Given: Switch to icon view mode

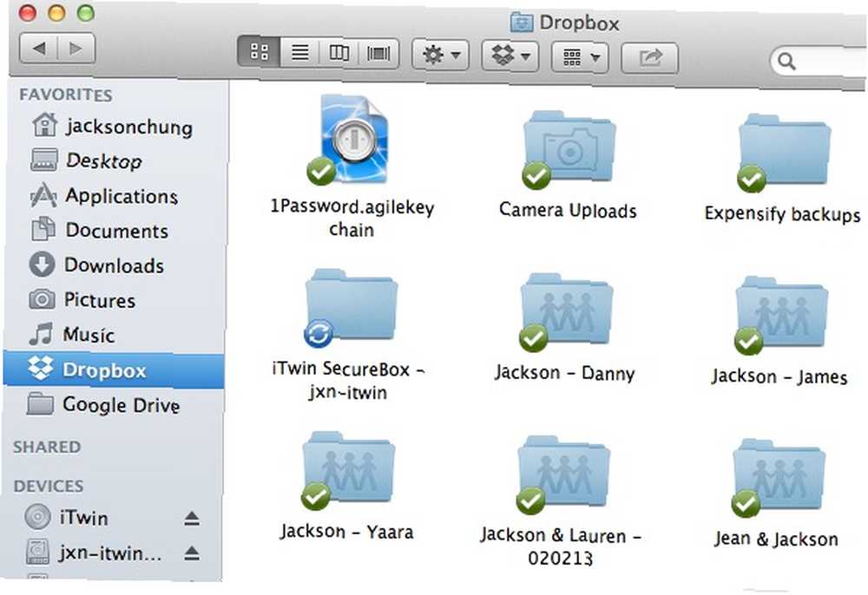Looking at the screenshot, I should (259, 53).
